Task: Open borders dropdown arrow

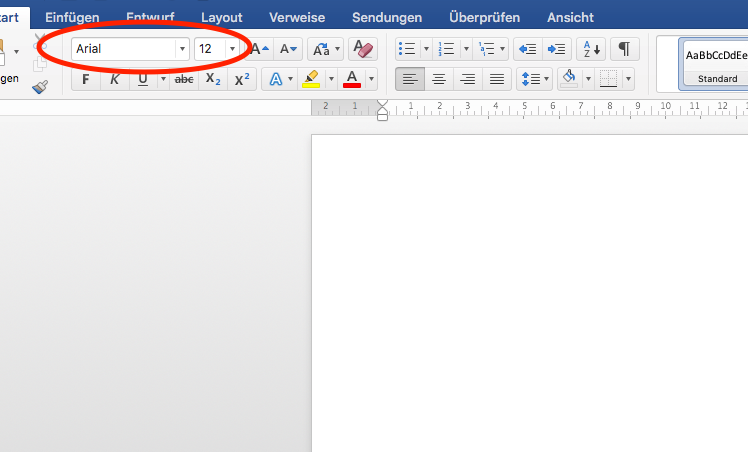Action: [x=628, y=79]
